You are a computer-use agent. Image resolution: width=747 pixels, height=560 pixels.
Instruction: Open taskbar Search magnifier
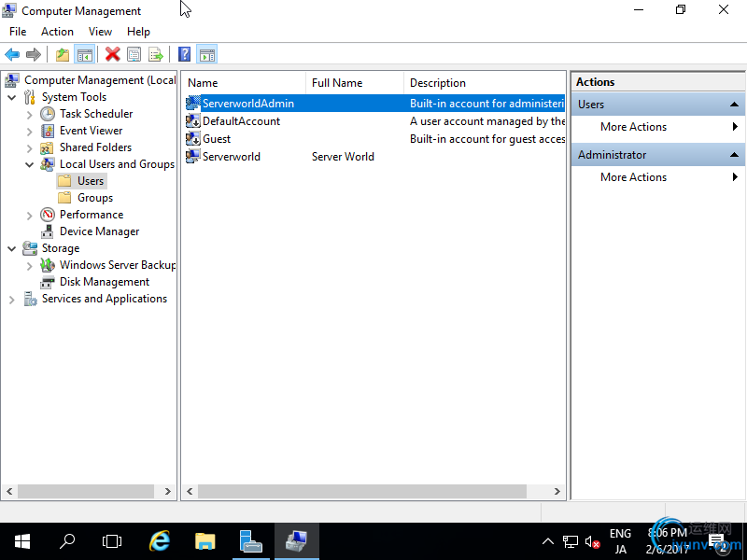67,541
